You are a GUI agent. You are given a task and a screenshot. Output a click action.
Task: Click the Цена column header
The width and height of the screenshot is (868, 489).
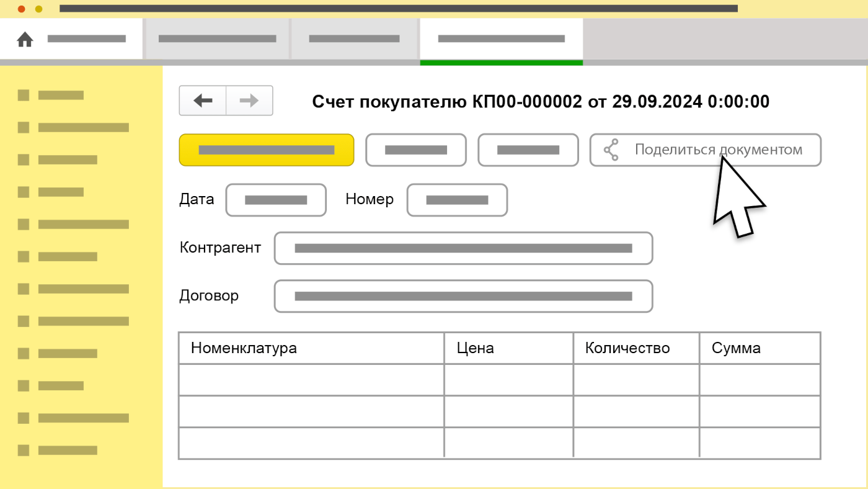[509, 348]
